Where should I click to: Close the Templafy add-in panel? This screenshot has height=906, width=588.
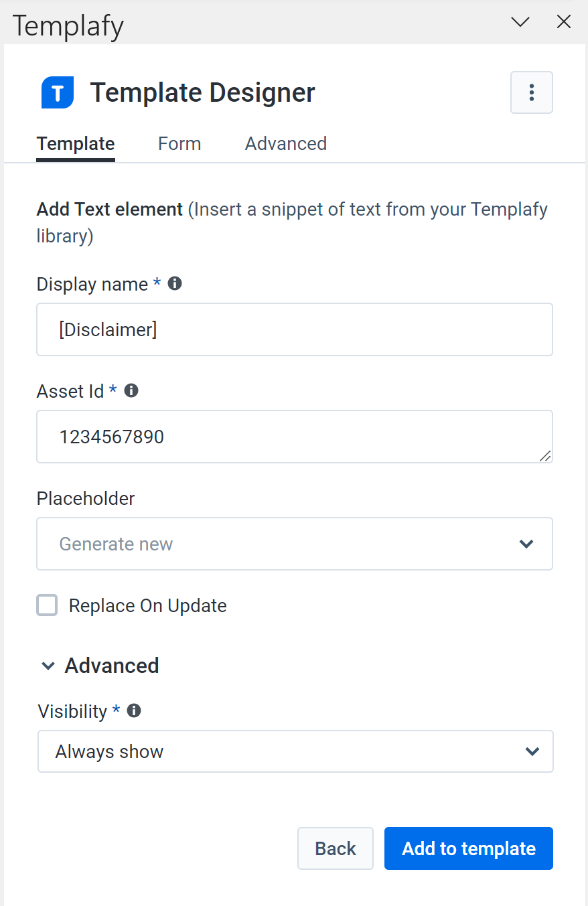tap(564, 21)
